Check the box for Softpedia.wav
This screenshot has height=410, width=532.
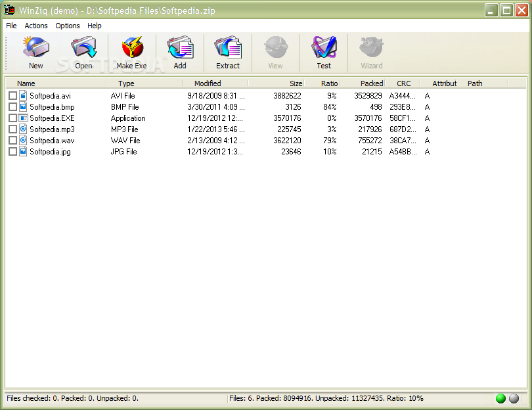pos(12,141)
